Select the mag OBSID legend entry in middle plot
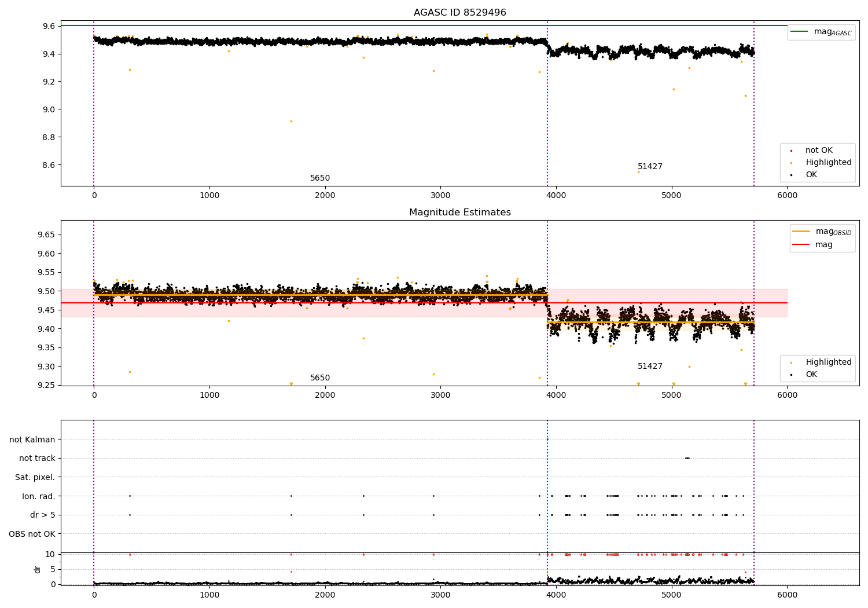 point(822,232)
